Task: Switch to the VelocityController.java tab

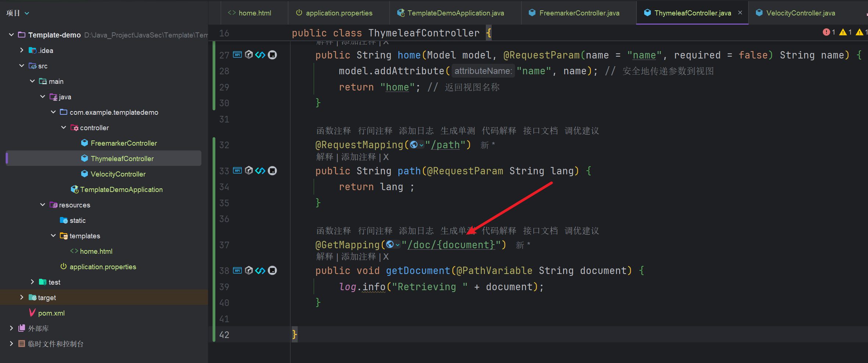Action: [800, 13]
